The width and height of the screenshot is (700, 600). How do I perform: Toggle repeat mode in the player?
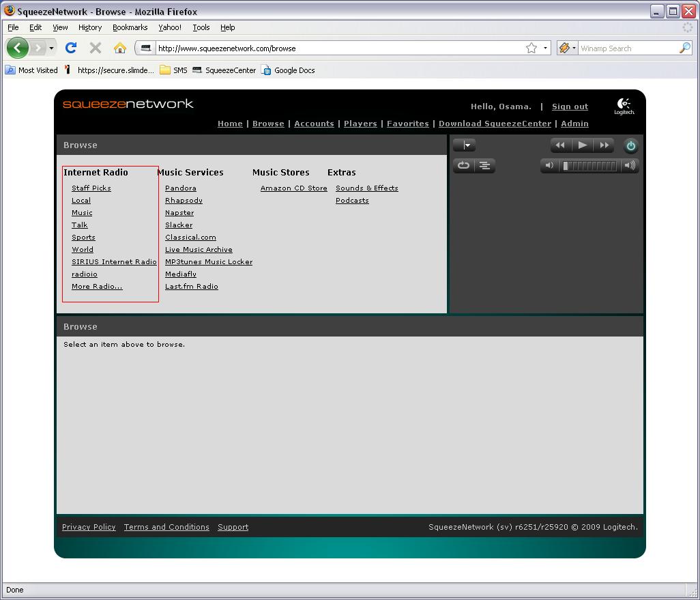463,165
